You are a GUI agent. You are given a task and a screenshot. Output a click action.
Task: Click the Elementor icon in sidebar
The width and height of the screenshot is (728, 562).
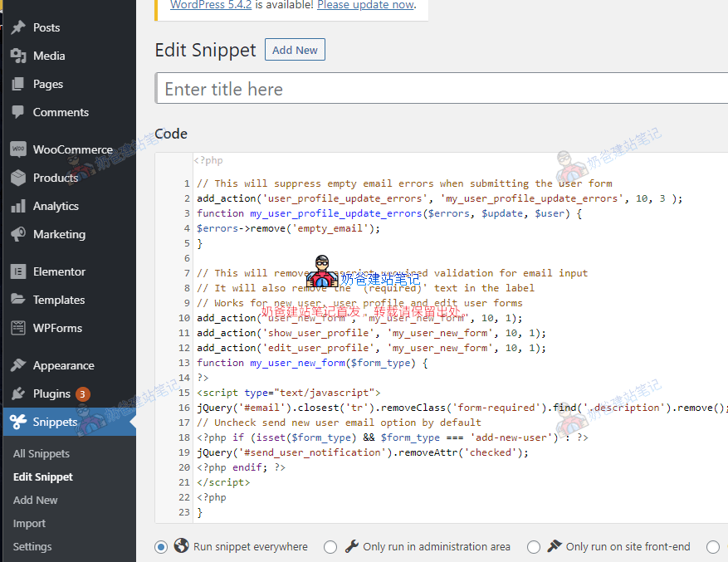(x=18, y=271)
